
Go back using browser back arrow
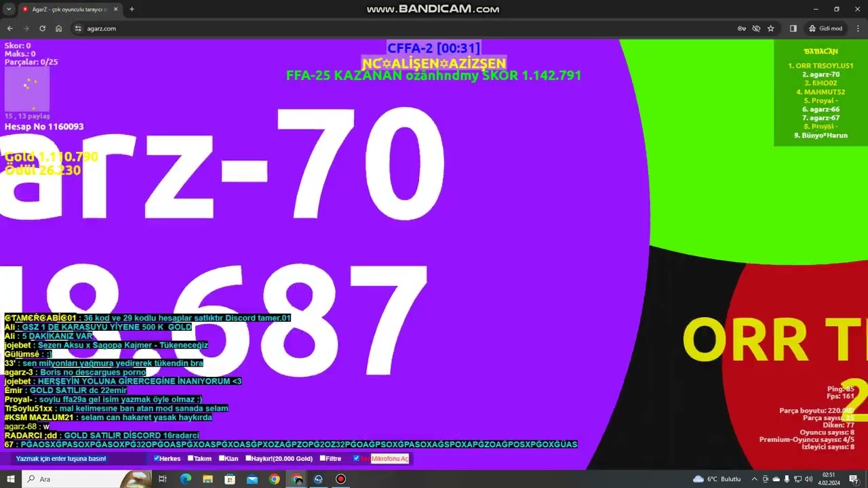pos(9,28)
